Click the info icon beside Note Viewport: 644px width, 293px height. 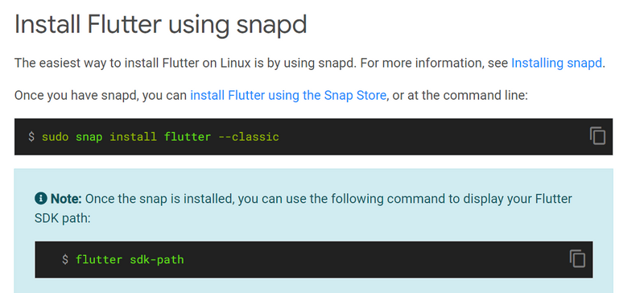(41, 199)
